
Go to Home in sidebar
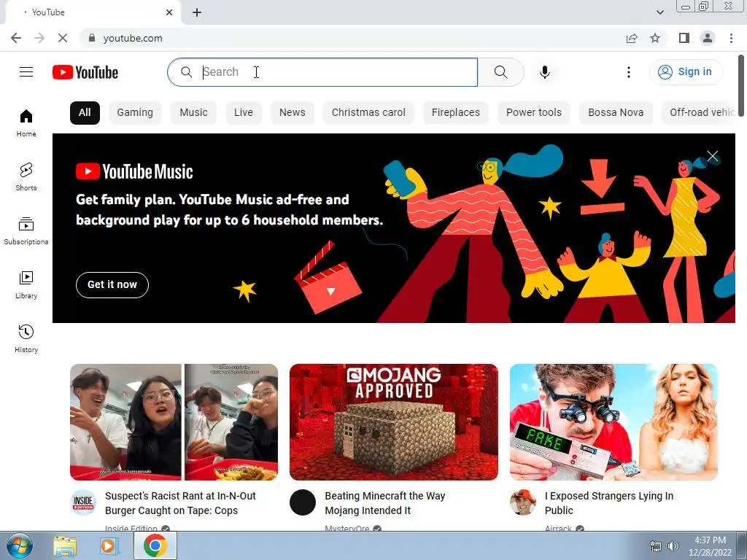pos(26,122)
